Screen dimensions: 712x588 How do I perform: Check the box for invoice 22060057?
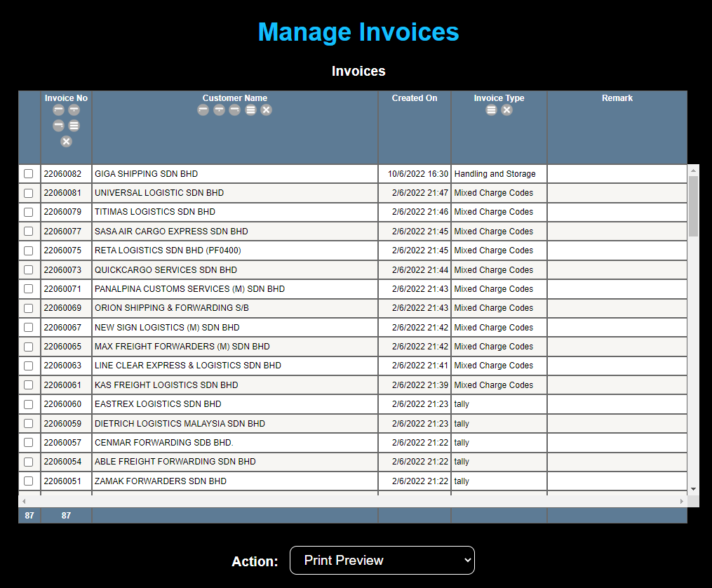tap(29, 442)
